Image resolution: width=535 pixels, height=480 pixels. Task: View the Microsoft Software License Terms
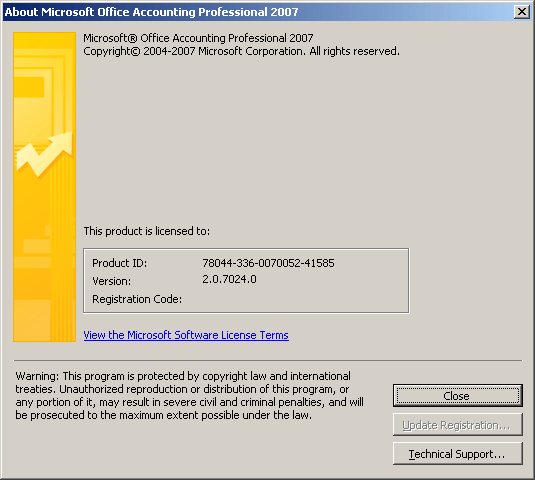pyautogui.click(x=186, y=335)
